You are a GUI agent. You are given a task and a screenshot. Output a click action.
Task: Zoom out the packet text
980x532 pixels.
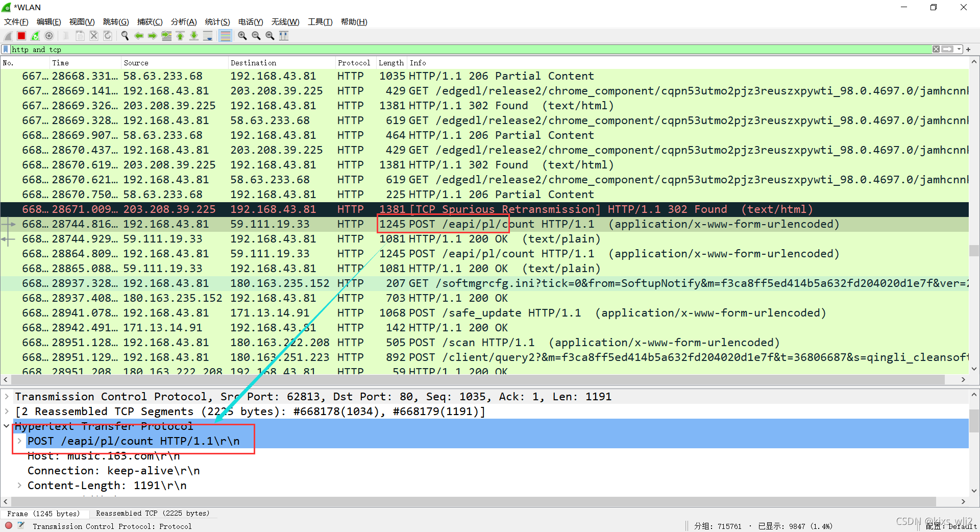256,36
